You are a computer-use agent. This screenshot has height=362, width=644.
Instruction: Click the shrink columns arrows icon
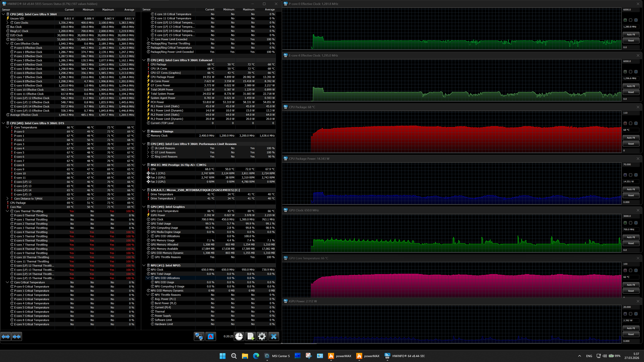tap(17, 336)
